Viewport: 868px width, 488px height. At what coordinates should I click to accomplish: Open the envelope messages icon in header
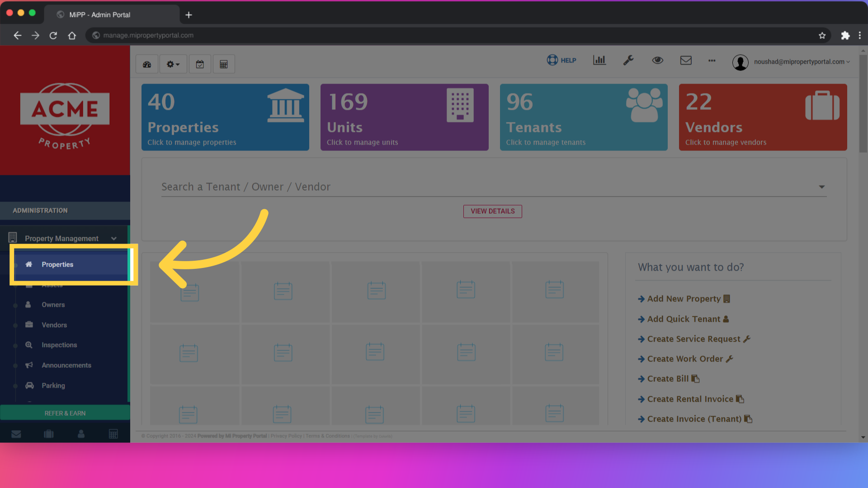[686, 60]
